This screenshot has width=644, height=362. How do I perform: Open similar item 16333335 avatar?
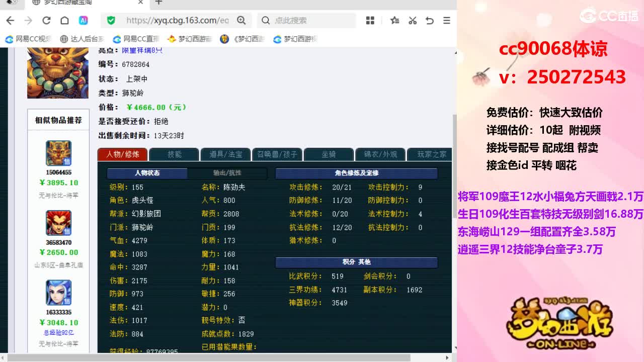(x=59, y=293)
